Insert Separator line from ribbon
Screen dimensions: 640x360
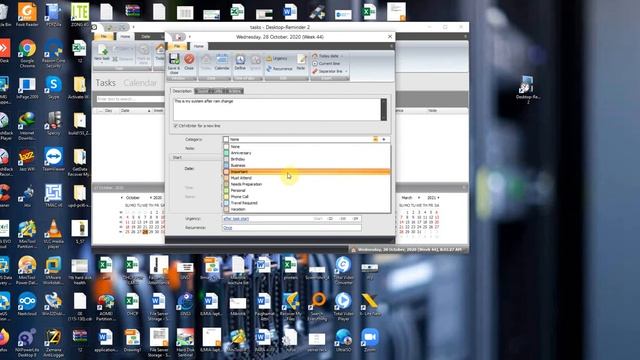327,71
